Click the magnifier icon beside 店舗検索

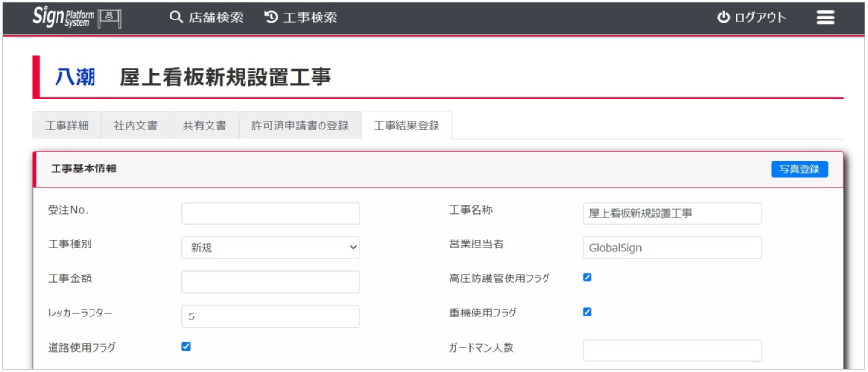point(176,18)
